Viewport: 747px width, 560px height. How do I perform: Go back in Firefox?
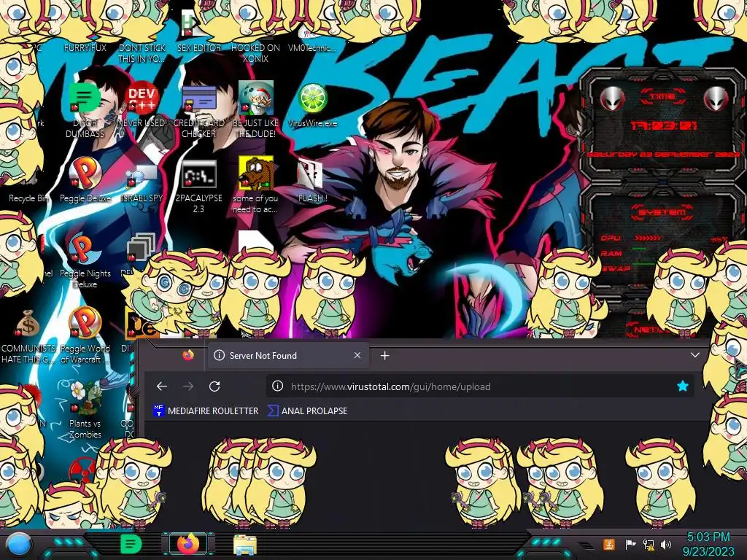162,386
